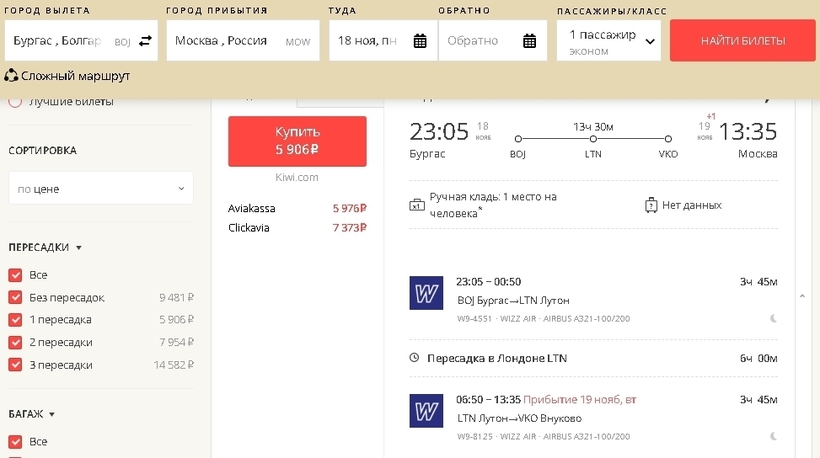Toggle the 3 пересадки checkbox

click(x=15, y=365)
